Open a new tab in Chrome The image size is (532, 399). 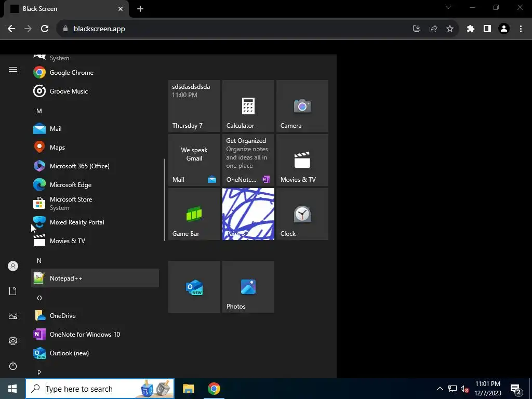[x=140, y=9]
